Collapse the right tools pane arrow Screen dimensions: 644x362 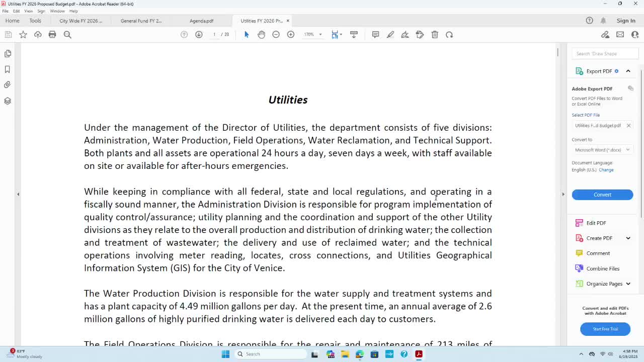coord(563,194)
